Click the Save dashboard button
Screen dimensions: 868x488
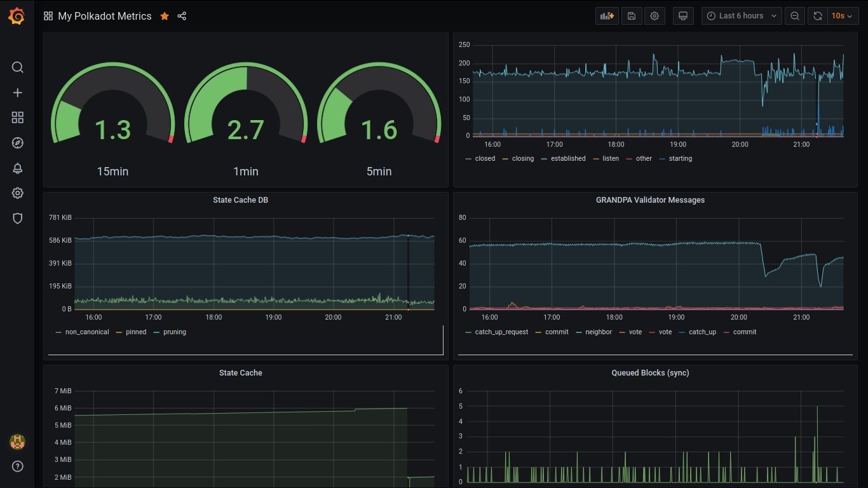point(631,16)
